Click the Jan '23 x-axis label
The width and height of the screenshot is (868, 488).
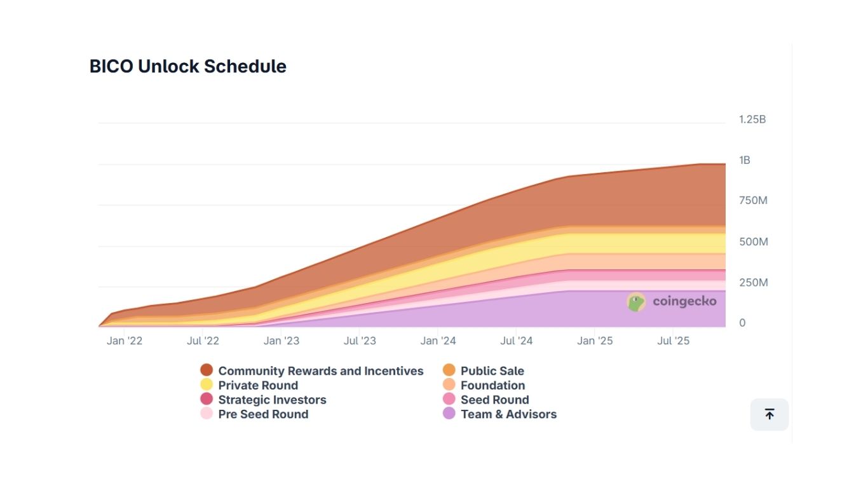tap(281, 341)
